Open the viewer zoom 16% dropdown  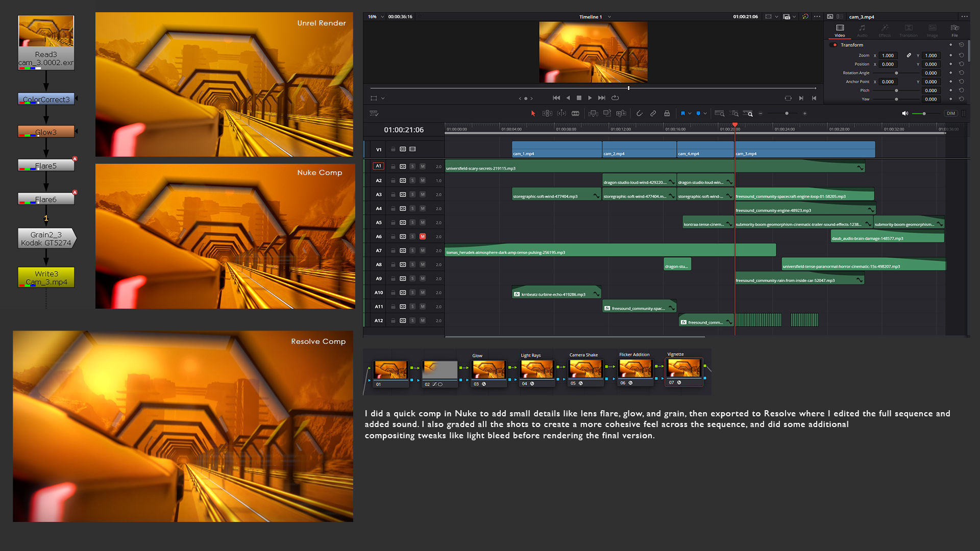point(382,17)
